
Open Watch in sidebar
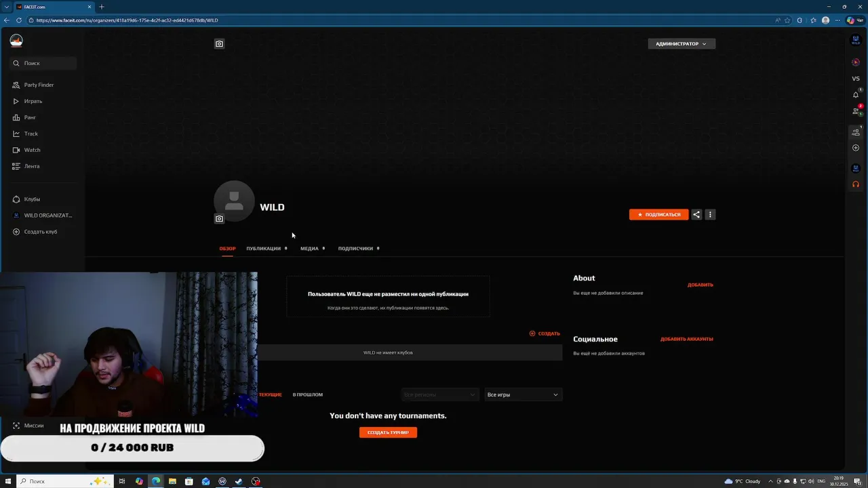click(x=32, y=150)
